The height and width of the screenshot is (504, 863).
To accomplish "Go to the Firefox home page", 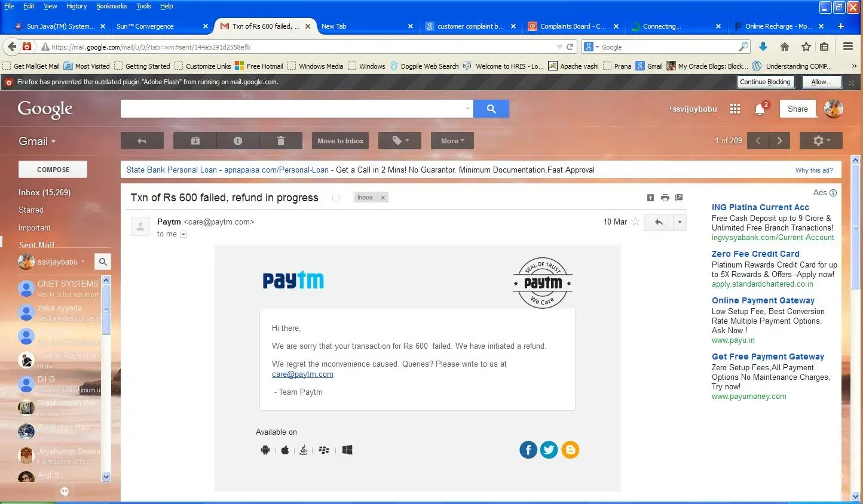I will pos(785,47).
